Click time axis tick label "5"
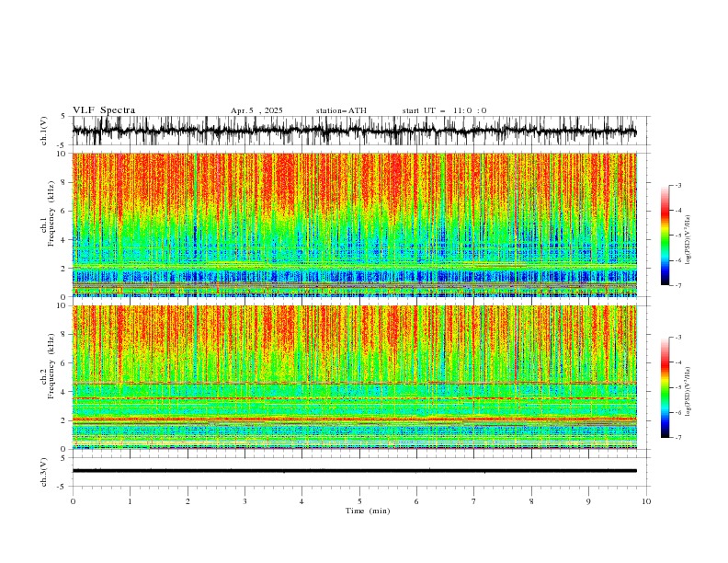Screen dimensions: 728x563 [359, 501]
